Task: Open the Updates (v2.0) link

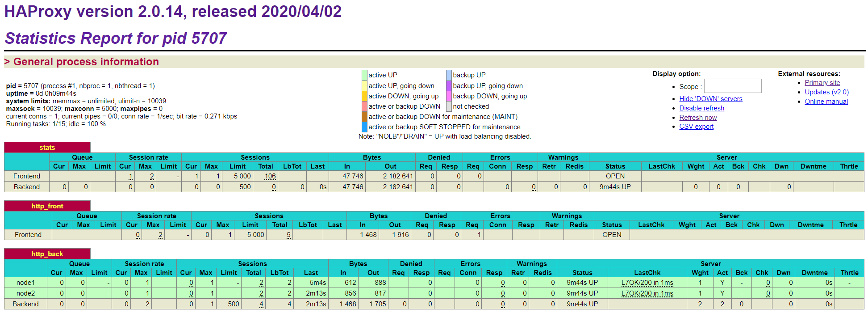Action: tap(826, 92)
